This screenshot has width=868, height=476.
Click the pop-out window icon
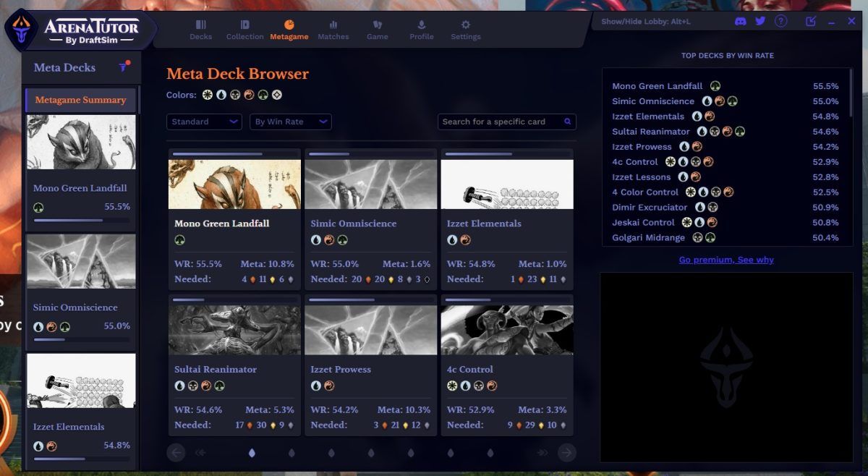pyautogui.click(x=811, y=21)
